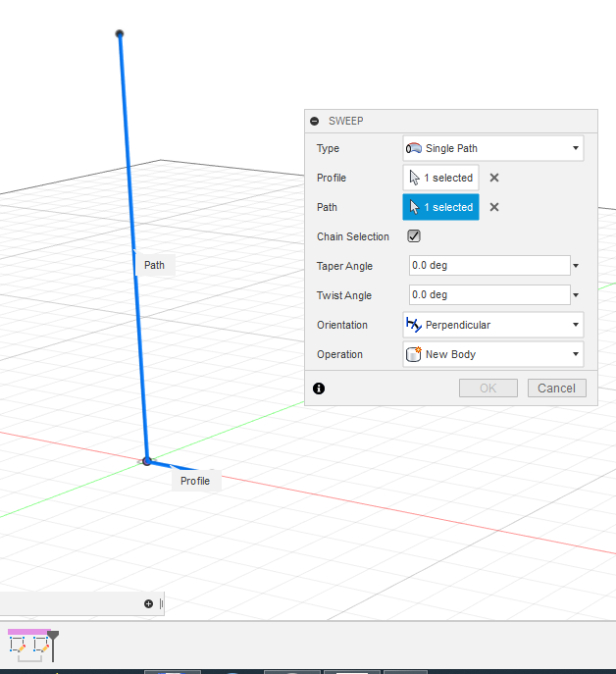Click the origin point at path bottom
This screenshot has height=674, width=616.
[146, 461]
